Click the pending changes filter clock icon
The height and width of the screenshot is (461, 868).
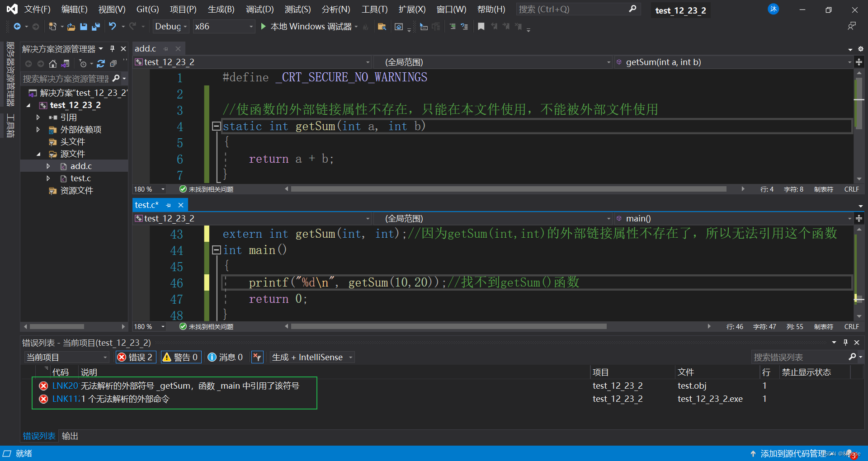83,64
